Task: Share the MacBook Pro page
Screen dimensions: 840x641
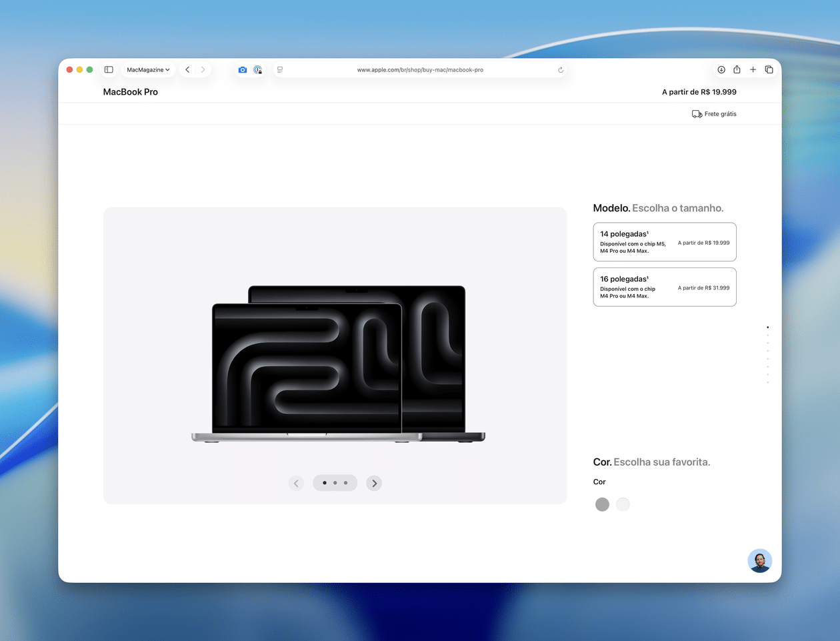Action: pyautogui.click(x=737, y=69)
